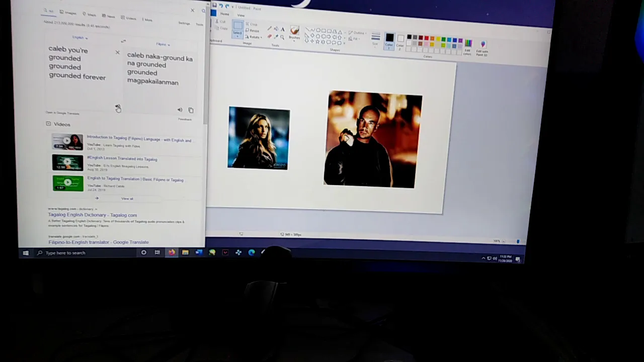This screenshot has width=644, height=362.
Task: Open the shape Fill dropdown
Action: [x=355, y=39]
